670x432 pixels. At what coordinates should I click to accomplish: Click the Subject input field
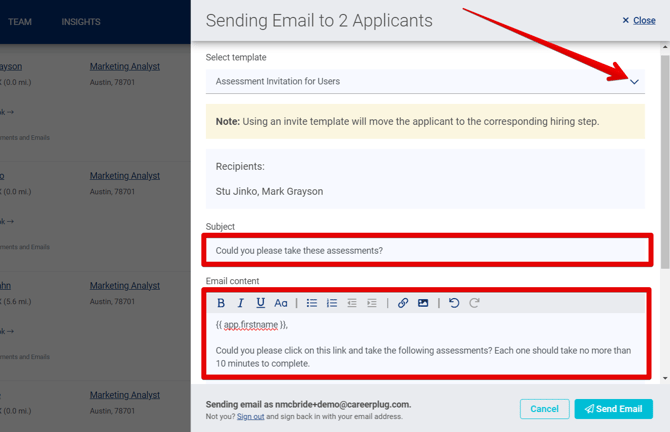(x=427, y=250)
